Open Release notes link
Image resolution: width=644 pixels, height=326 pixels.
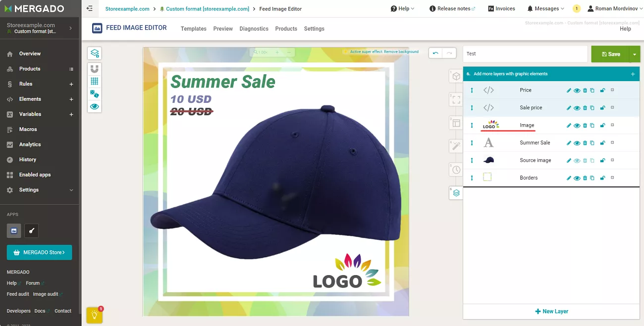pos(452,8)
